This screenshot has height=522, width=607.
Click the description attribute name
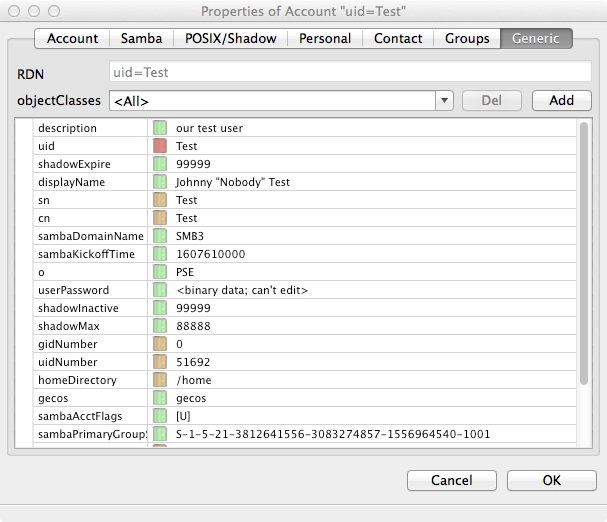tap(67, 128)
